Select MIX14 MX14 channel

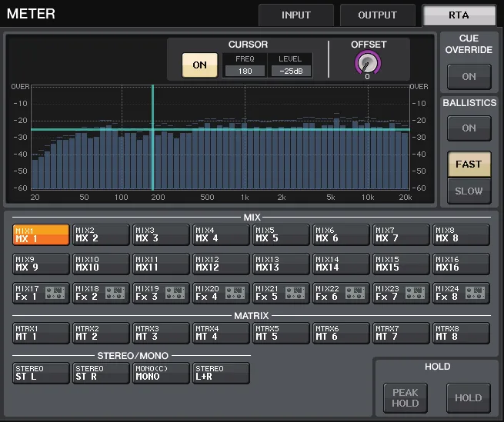[341, 264]
